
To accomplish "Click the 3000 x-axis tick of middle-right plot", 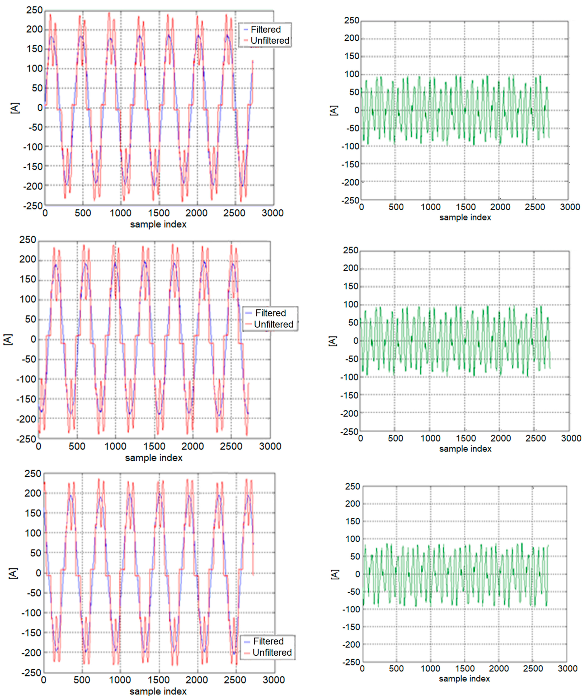I will (x=571, y=438).
